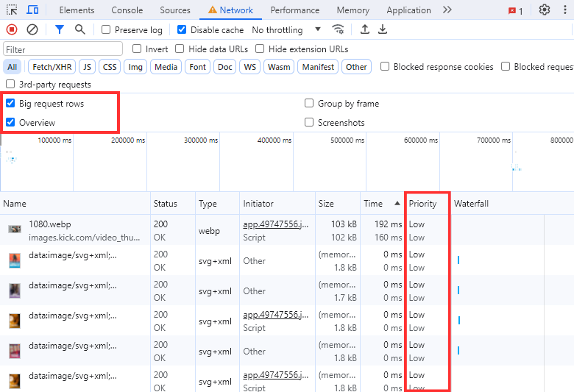Enable Hide data URLs

180,49
